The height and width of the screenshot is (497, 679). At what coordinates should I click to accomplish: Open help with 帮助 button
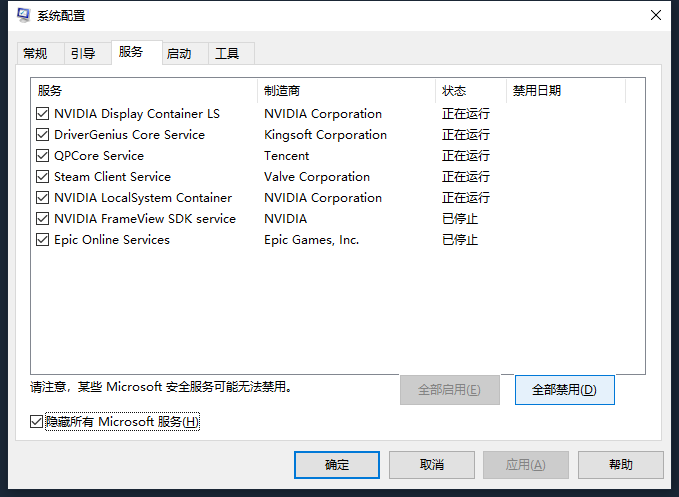point(620,465)
